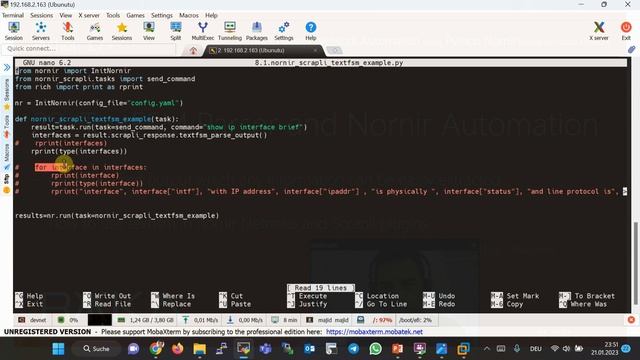Click the nano filename 8.1.nornir_scrapli_textfsm_example.py
The height and width of the screenshot is (360, 640).
[x=329, y=62]
